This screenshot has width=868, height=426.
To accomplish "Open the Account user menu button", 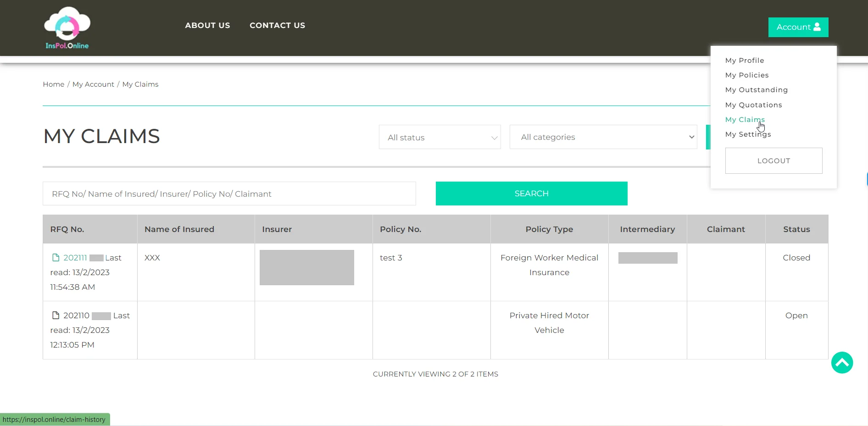I will coord(798,27).
